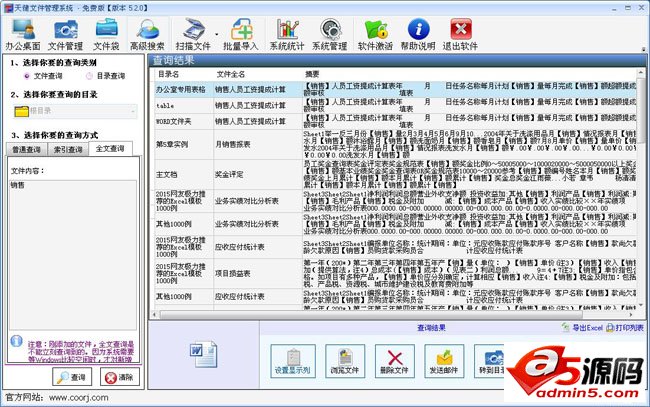This screenshot has height=407, width=650.
Task: Start 扫描文件 scan file tool
Action: point(193,35)
